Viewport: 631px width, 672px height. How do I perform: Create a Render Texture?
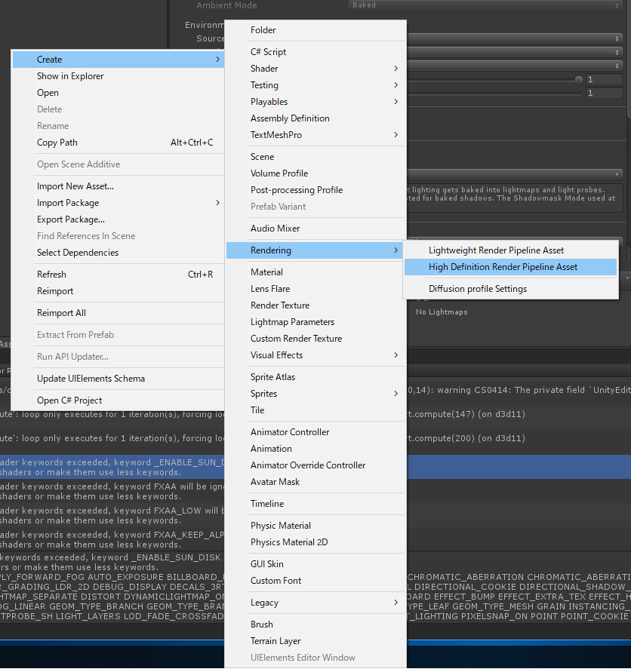pos(315,305)
